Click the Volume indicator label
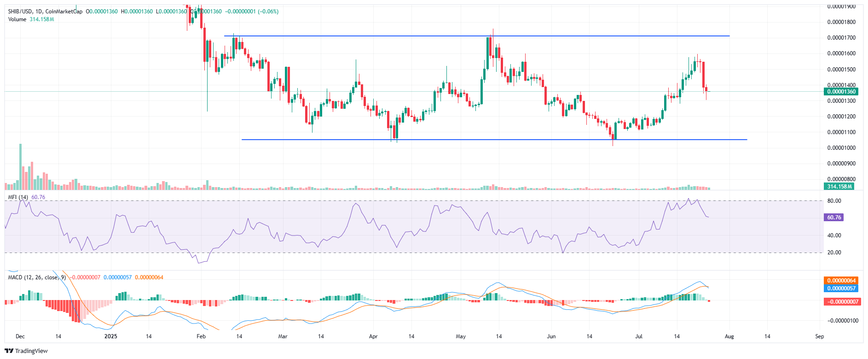Screen dimensions: 868x359 pyautogui.click(x=17, y=19)
